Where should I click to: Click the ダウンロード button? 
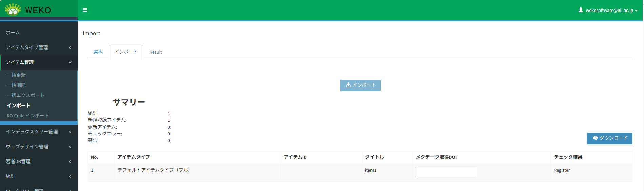coord(609,138)
